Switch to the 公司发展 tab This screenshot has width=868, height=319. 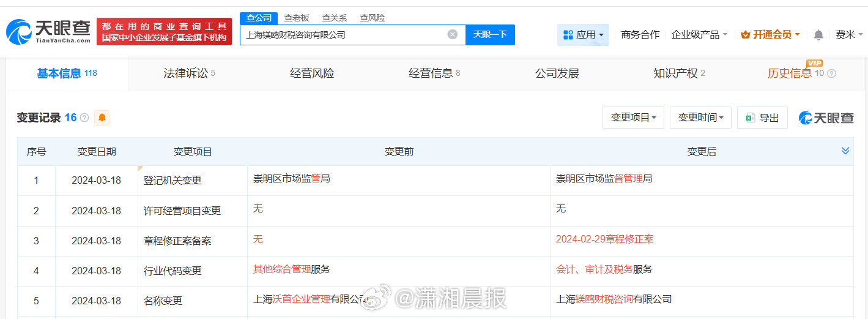click(557, 73)
